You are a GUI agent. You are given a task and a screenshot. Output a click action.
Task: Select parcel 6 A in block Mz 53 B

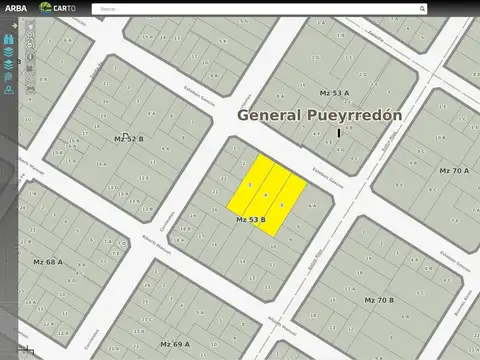coord(312,206)
